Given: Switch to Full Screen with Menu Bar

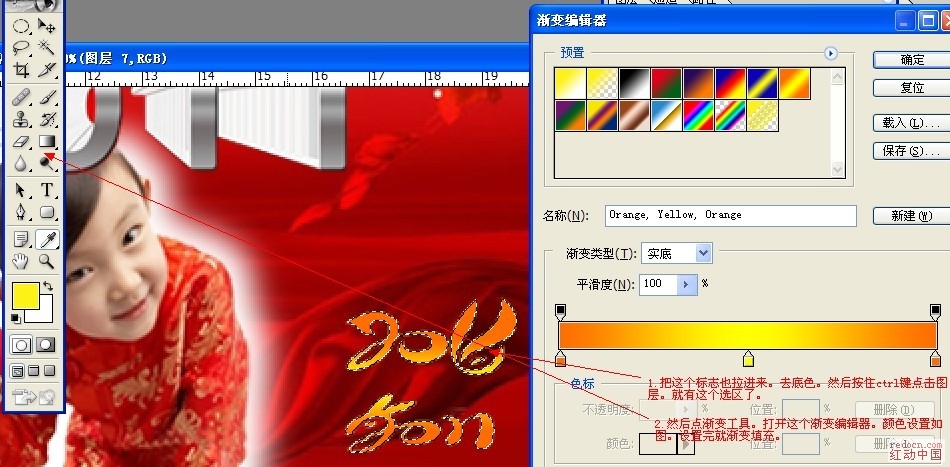Looking at the screenshot, I should coord(34,371).
